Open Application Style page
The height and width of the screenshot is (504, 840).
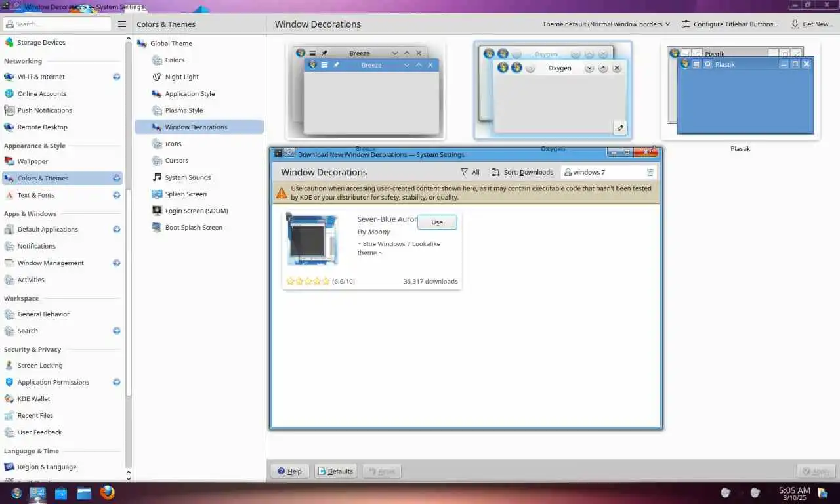tap(199, 94)
